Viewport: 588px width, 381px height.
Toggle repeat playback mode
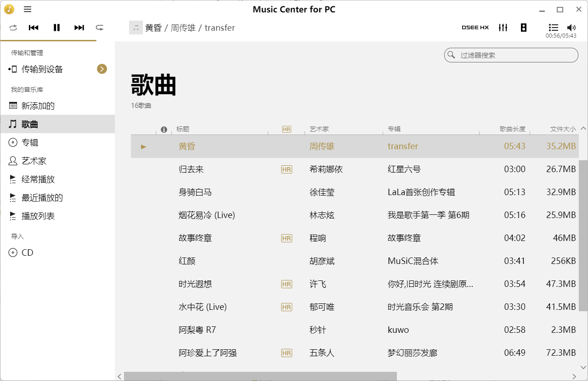click(x=13, y=28)
